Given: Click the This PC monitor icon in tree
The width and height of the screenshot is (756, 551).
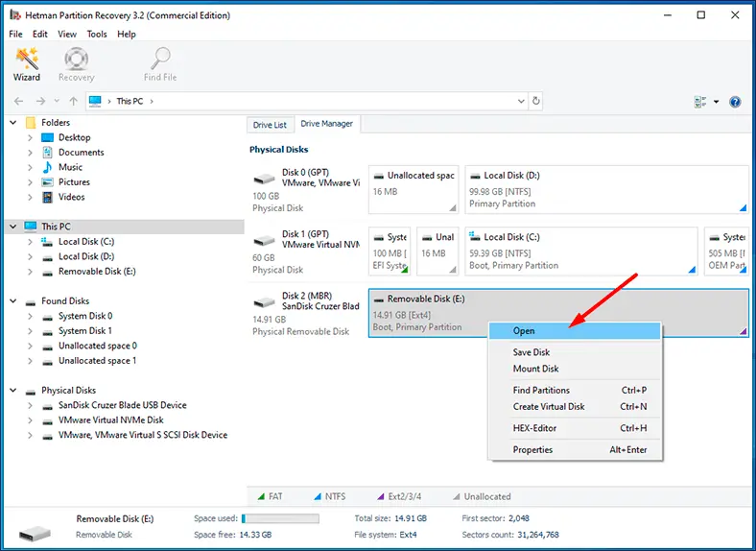Looking at the screenshot, I should 31,227.
